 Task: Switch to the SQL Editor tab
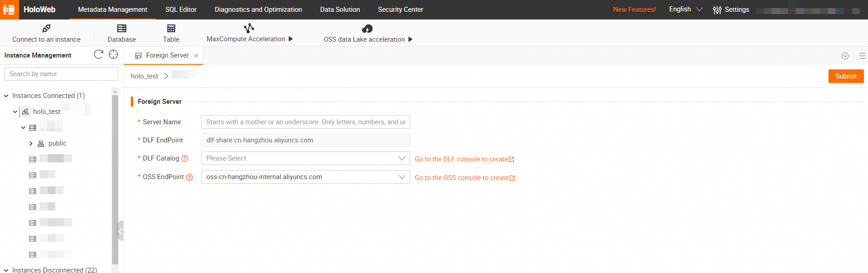(x=181, y=10)
